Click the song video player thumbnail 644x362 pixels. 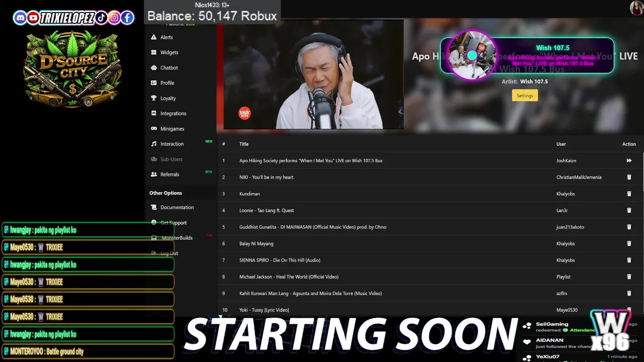[313, 74]
